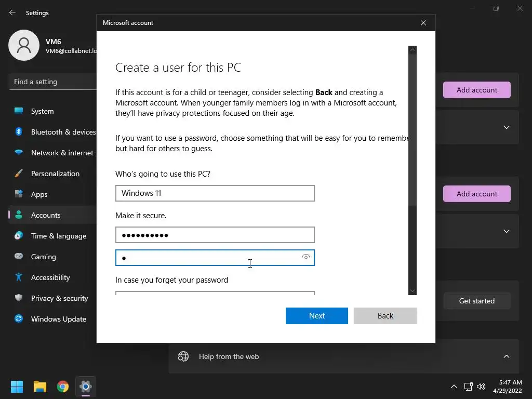Click the Privacy shield icon
532x399 pixels.
tap(19, 298)
